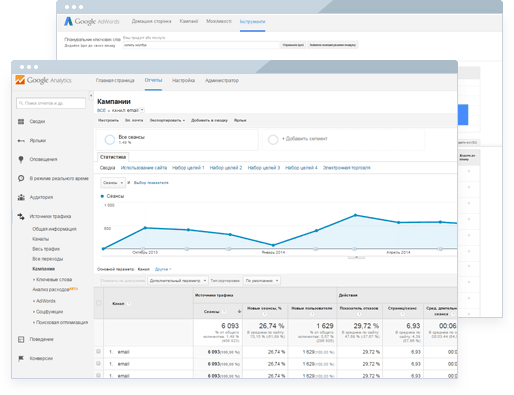Open Общая информация in the sidebar

(54, 229)
